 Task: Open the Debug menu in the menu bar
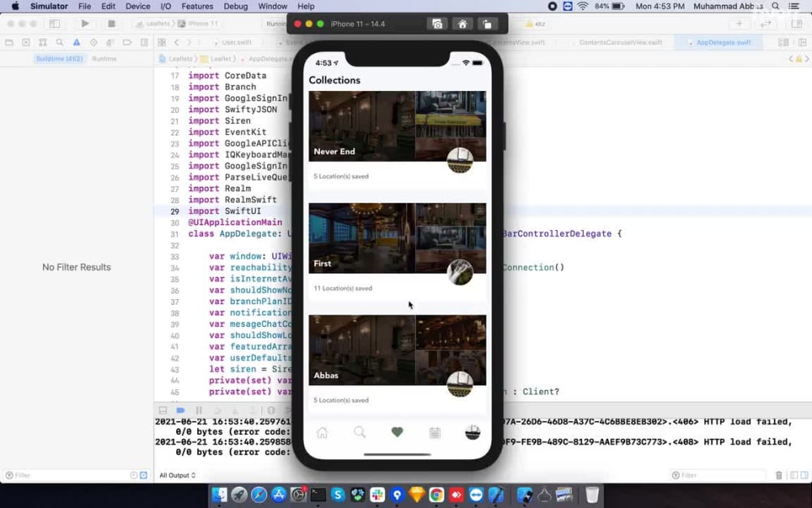(236, 7)
